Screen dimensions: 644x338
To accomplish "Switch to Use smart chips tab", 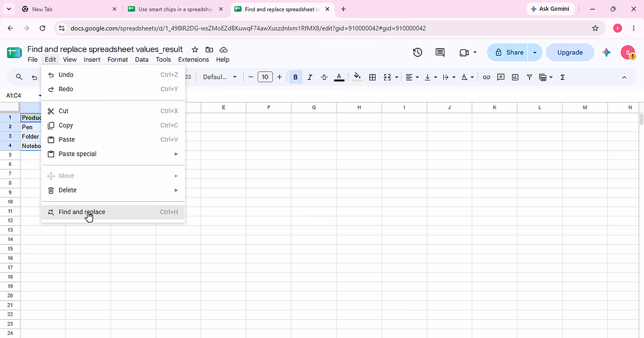I will pos(175,9).
